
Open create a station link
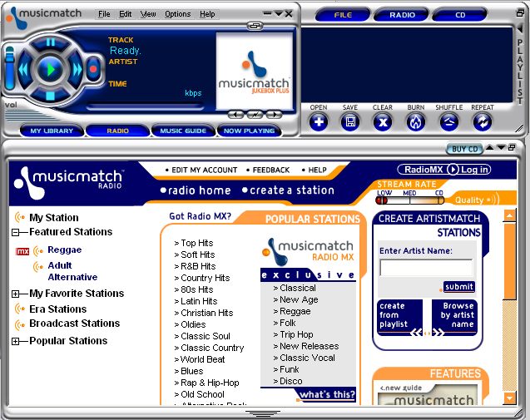(x=292, y=190)
